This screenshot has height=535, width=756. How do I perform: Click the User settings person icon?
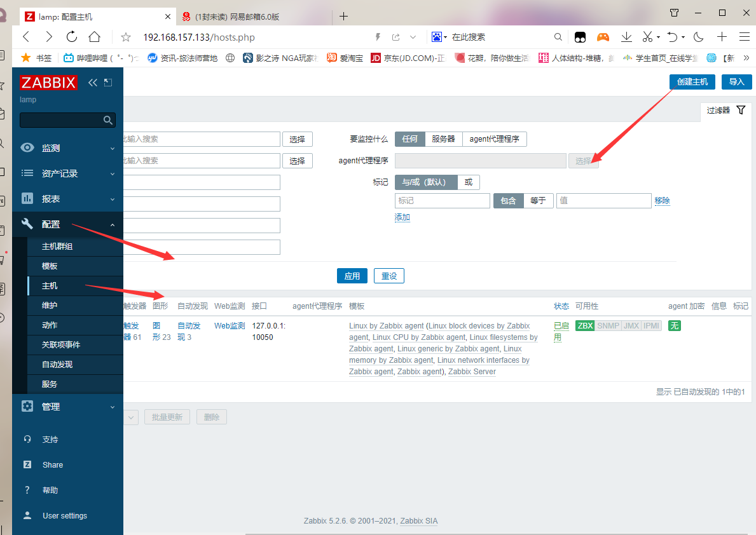pos(27,515)
